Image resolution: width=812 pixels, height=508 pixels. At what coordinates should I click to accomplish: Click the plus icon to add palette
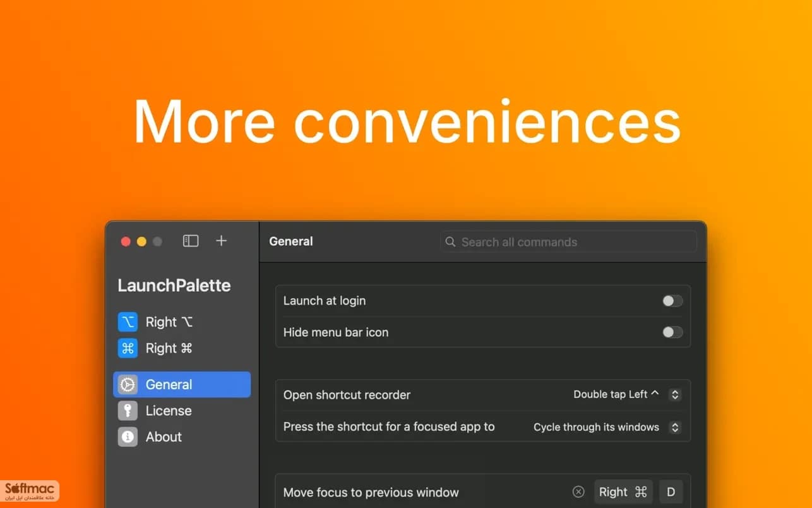pos(221,241)
